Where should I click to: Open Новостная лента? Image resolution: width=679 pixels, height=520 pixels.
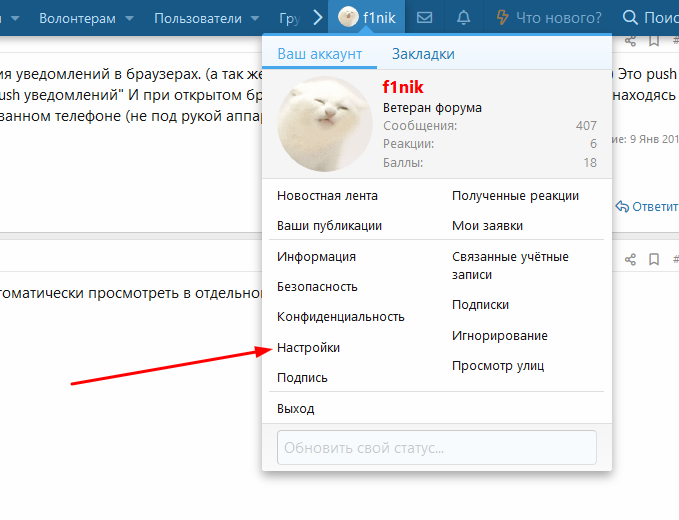click(x=327, y=196)
